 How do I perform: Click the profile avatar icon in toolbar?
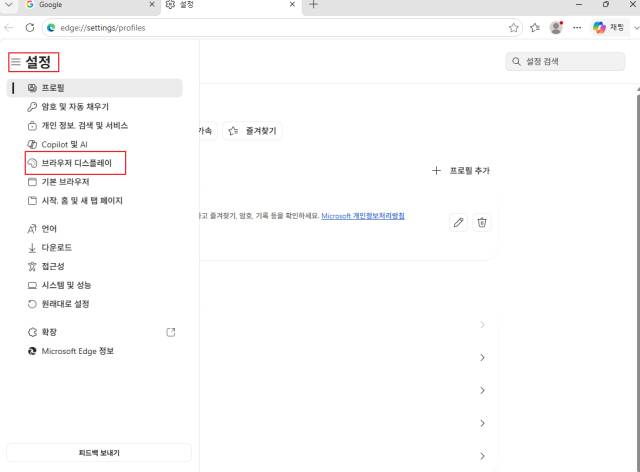pyautogui.click(x=556, y=28)
